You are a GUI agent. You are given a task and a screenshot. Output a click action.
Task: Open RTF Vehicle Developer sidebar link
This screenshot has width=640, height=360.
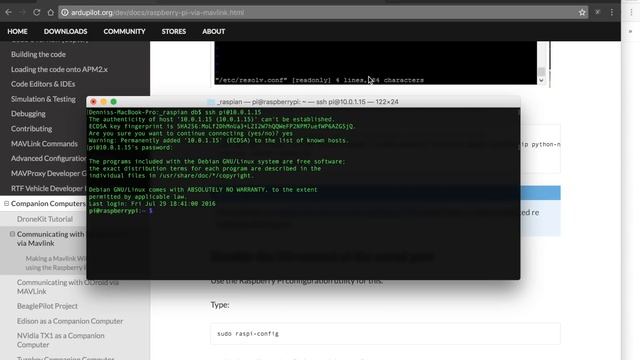(48, 189)
